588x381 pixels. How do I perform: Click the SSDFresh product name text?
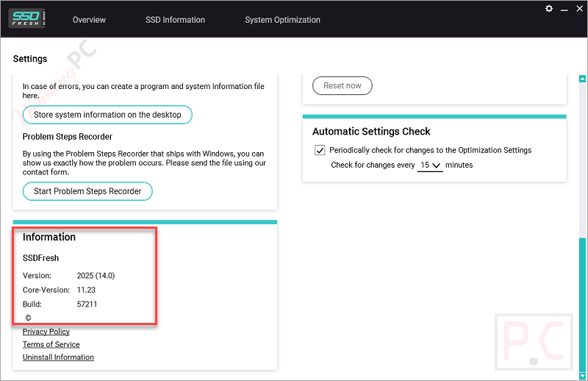[40, 258]
